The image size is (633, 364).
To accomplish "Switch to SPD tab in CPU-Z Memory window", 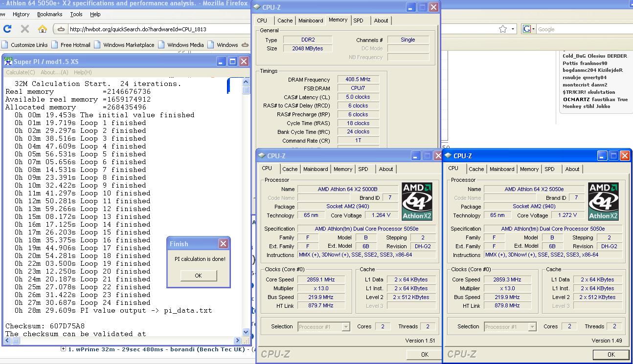I will click(359, 21).
